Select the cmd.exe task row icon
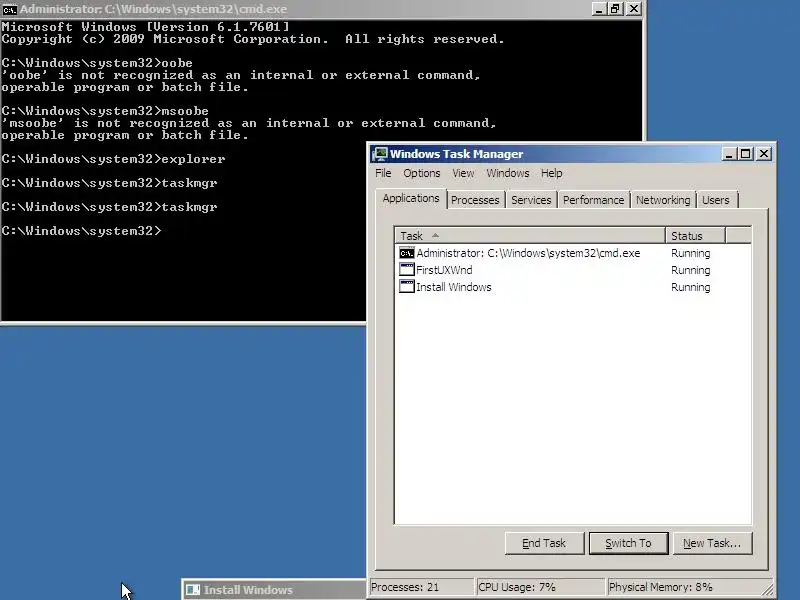This screenshot has width=800, height=600. [407, 253]
